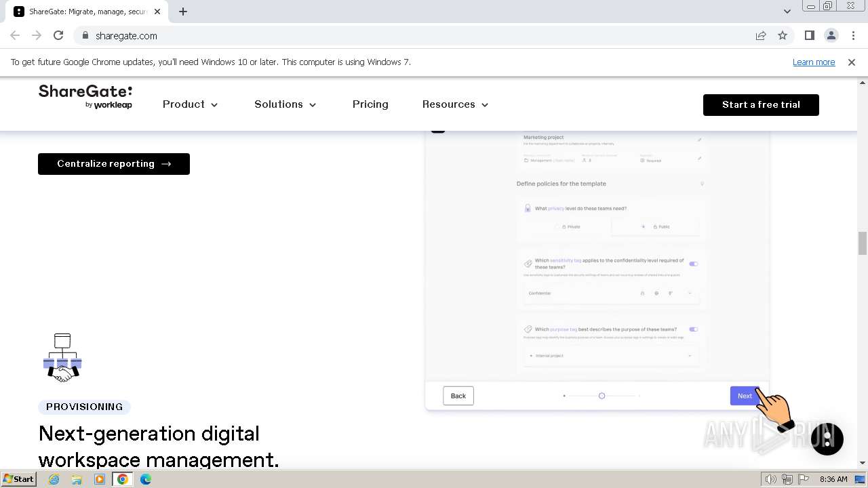This screenshot has width=868, height=488.
Task: Click the Define policies hint icon
Action: tap(702, 184)
